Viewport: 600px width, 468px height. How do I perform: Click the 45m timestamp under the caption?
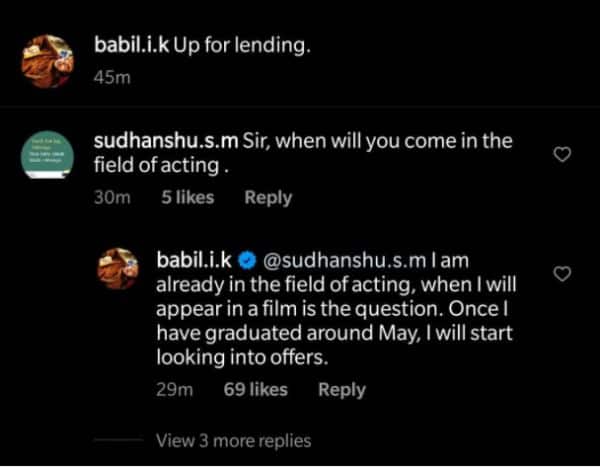click(x=105, y=79)
